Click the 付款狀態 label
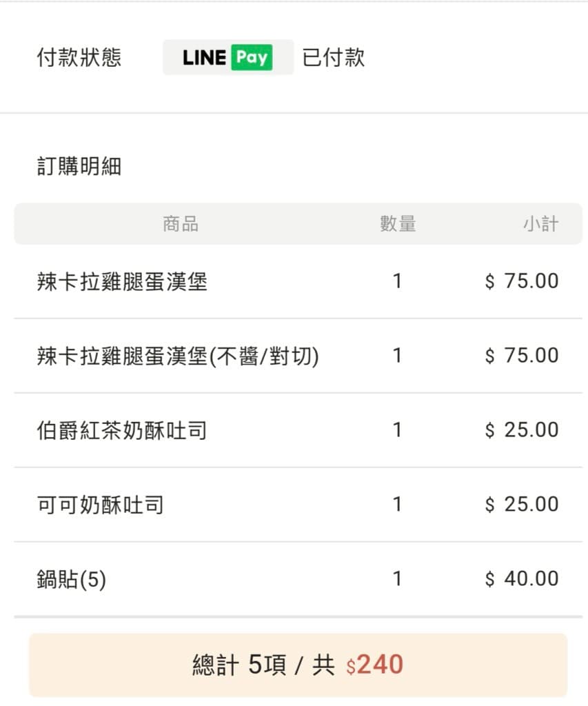The width and height of the screenshot is (588, 706). [x=79, y=57]
